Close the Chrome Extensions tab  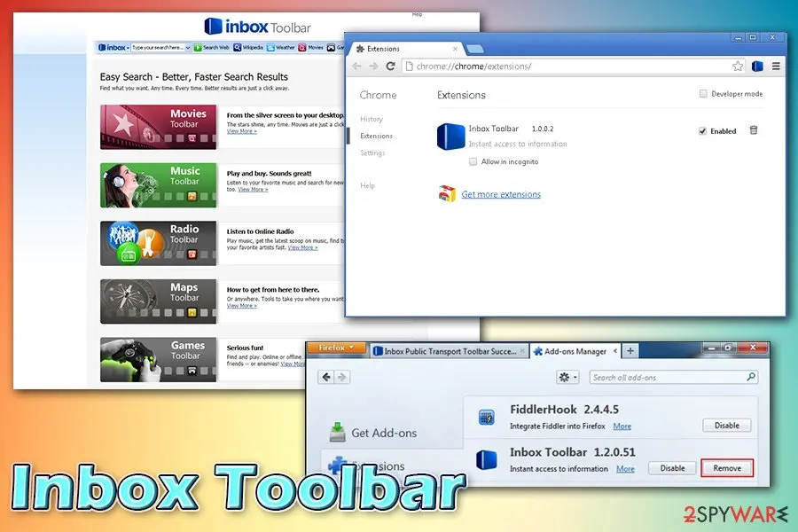455,49
